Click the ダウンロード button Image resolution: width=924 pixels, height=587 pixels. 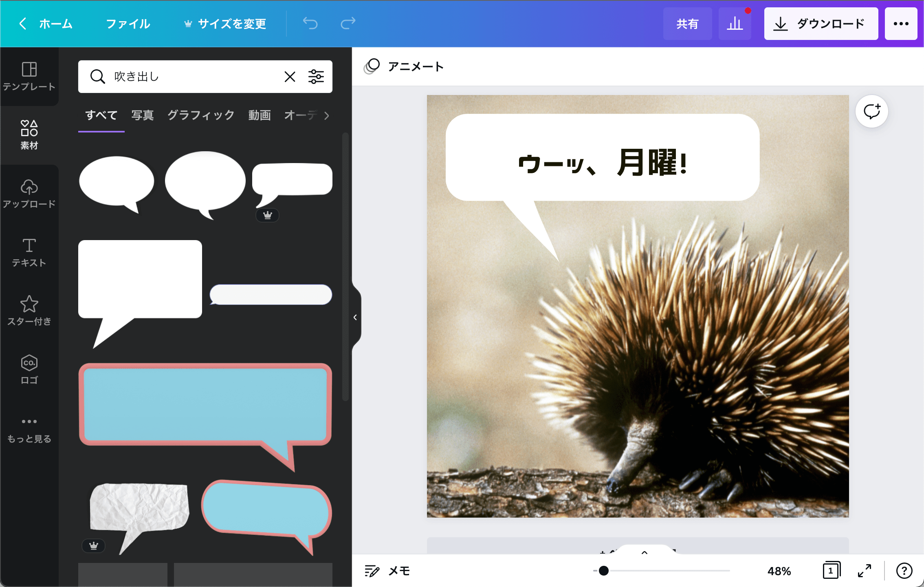click(x=821, y=23)
